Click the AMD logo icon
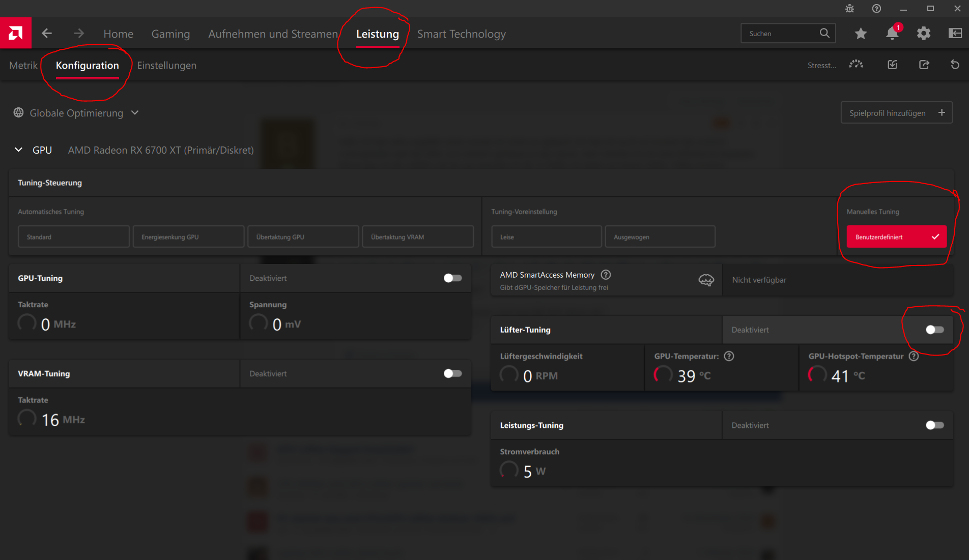This screenshot has width=969, height=560. point(16,33)
